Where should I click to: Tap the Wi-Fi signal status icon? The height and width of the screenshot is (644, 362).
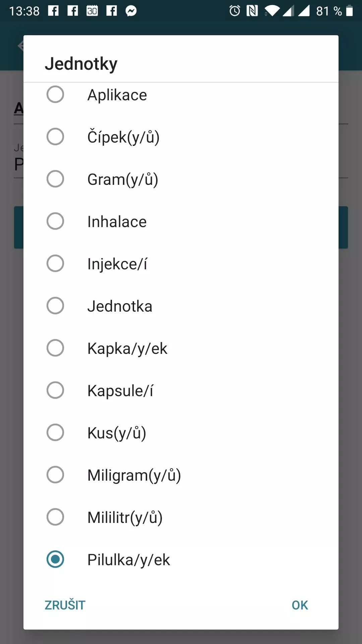[x=272, y=11]
